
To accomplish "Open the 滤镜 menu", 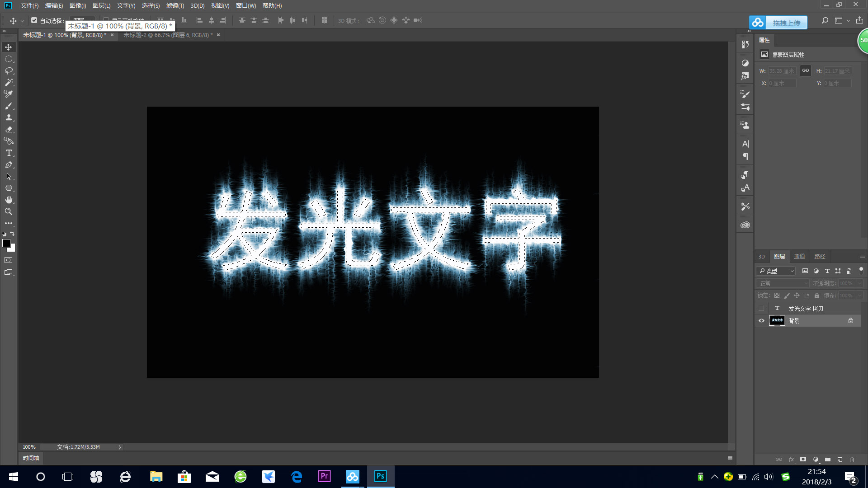I will click(175, 5).
